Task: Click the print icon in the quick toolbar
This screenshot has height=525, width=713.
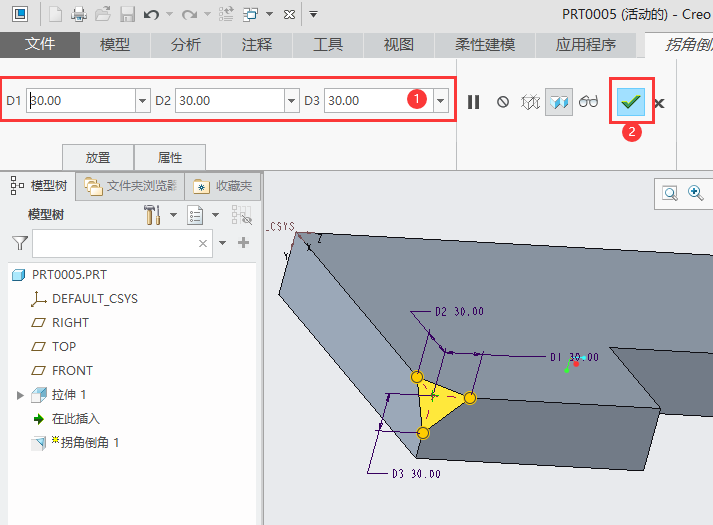Action: [78, 14]
